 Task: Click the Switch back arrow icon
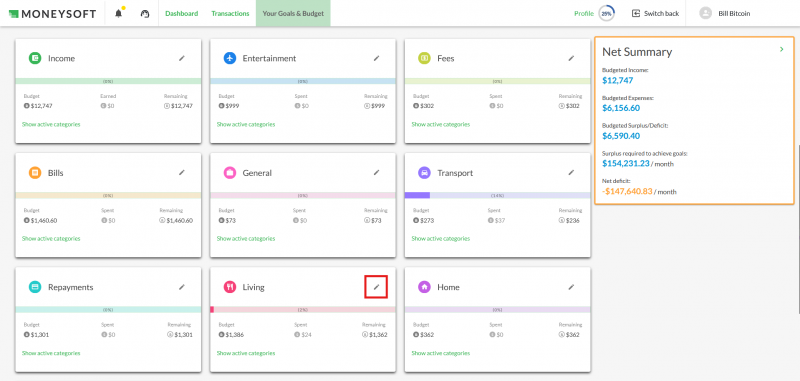[x=636, y=14]
